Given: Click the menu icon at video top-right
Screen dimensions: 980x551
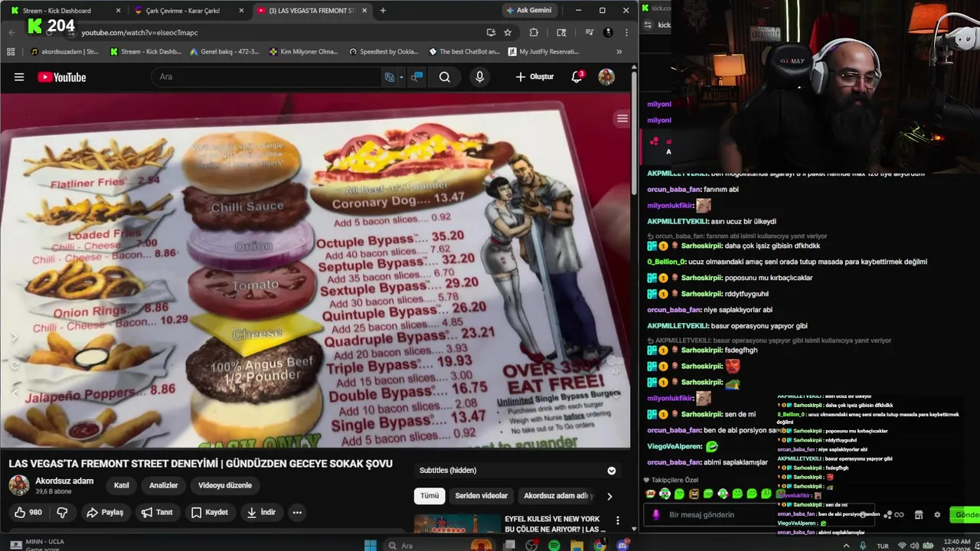Looking at the screenshot, I should point(622,118).
